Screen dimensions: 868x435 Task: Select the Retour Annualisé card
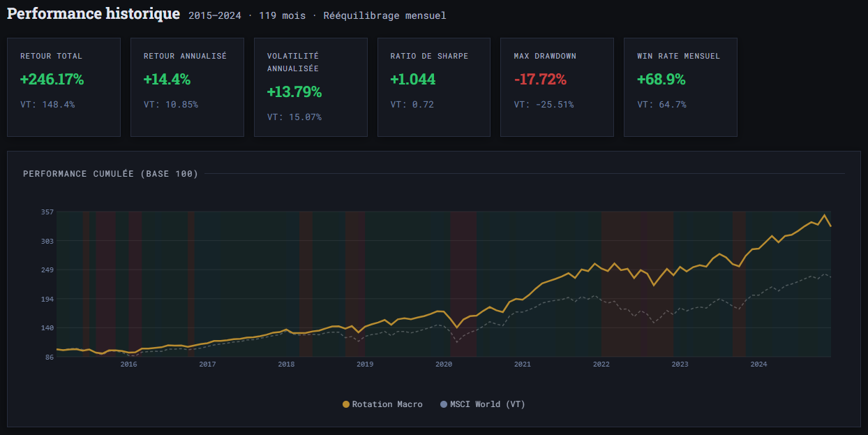coord(187,87)
